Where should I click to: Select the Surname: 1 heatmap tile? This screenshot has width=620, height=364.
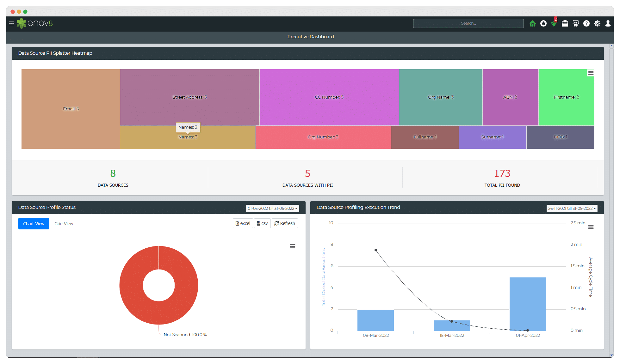493,137
